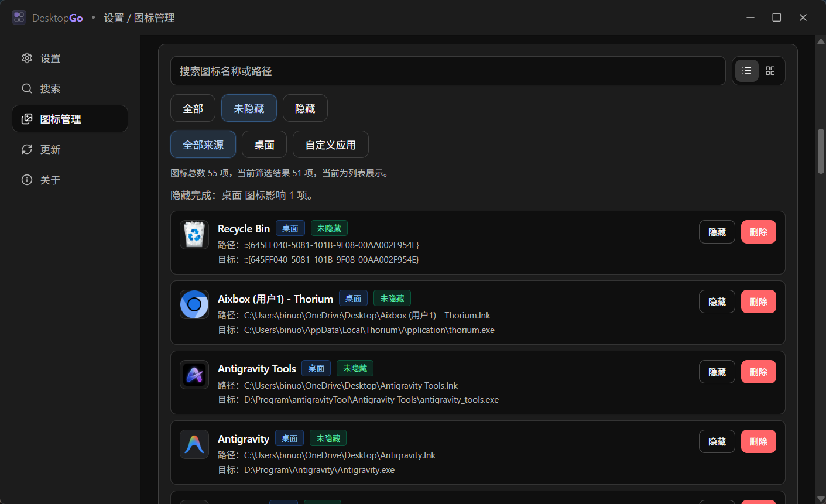Go to 更新 in the sidebar
The width and height of the screenshot is (826, 504).
[50, 149]
